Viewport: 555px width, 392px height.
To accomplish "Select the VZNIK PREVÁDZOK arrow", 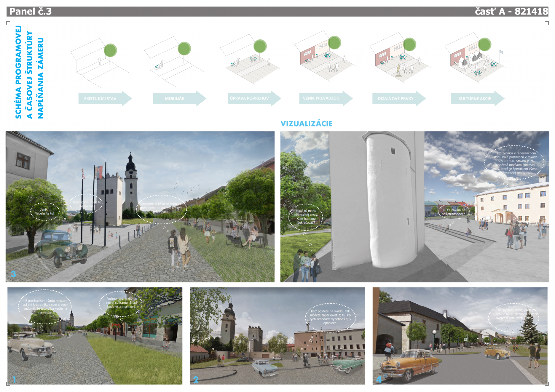I will 321,98.
